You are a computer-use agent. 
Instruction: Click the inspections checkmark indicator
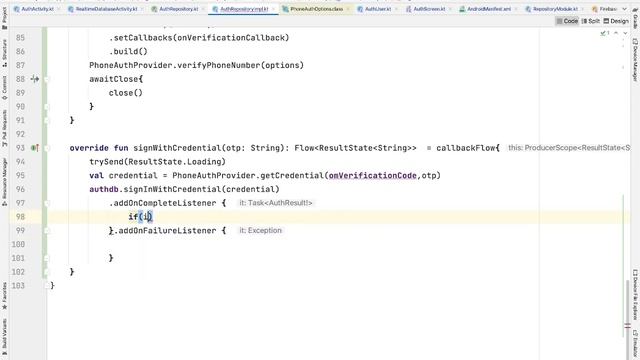pyautogui.click(x=605, y=33)
